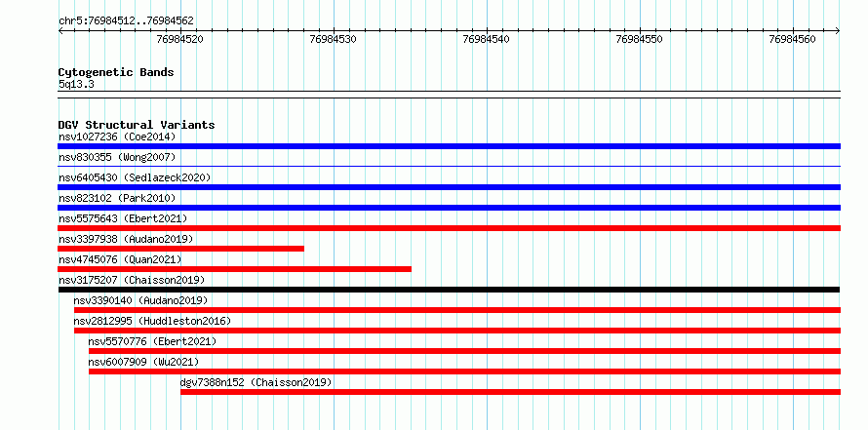The image size is (868, 430).
Task: Click ruler position 76984540
Action: [x=486, y=39]
